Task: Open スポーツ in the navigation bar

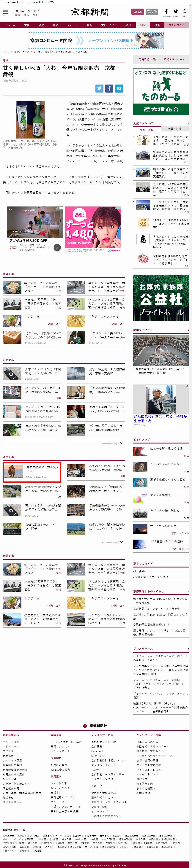Action: (72, 25)
